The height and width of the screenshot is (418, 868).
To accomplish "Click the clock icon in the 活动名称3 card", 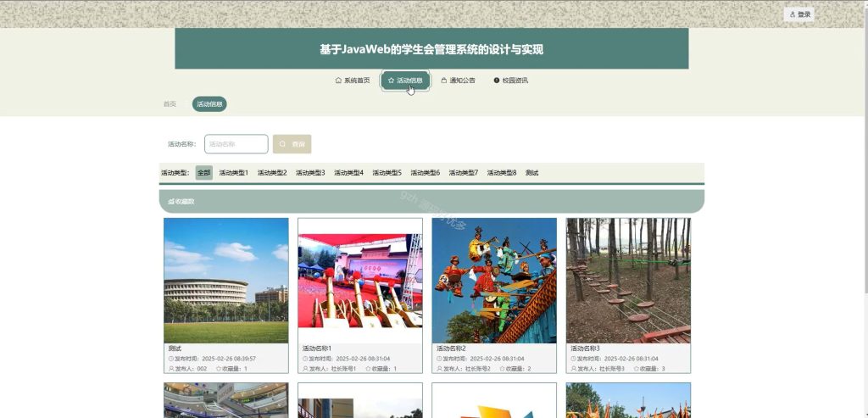I will coord(573,359).
